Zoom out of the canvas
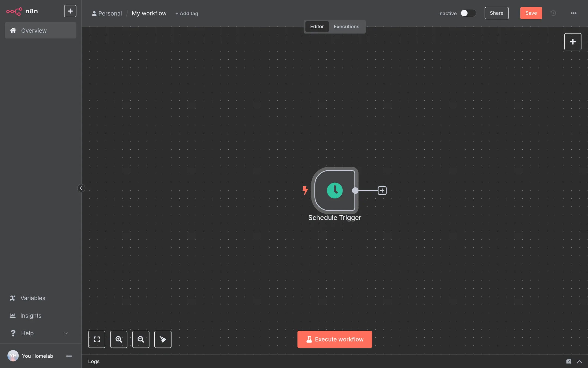The width and height of the screenshot is (588, 368). tap(141, 339)
